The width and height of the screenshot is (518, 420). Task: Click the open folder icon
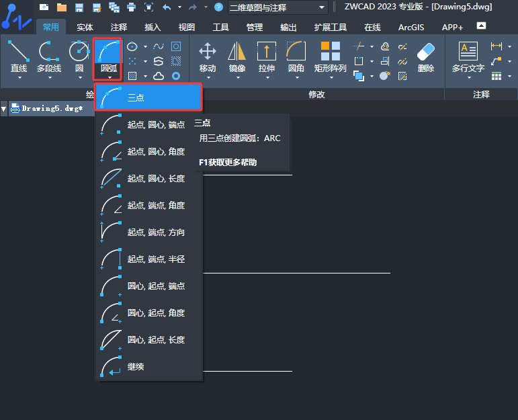(x=62, y=7)
